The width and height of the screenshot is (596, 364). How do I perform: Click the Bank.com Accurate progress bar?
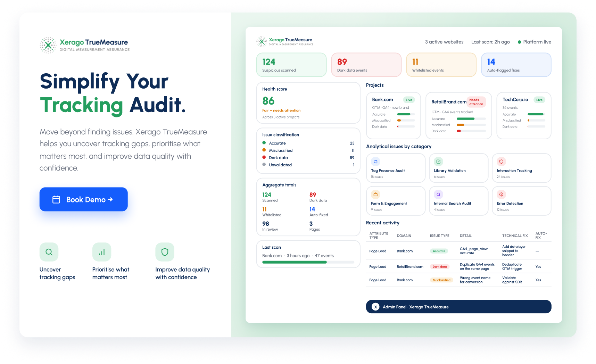tap(406, 114)
